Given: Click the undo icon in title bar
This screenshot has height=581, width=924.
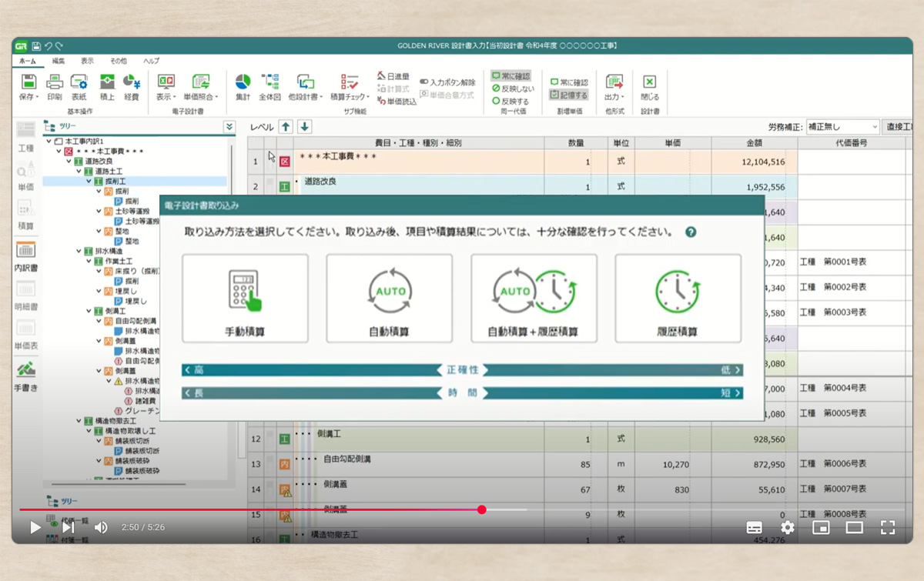Looking at the screenshot, I should pyautogui.click(x=49, y=46).
